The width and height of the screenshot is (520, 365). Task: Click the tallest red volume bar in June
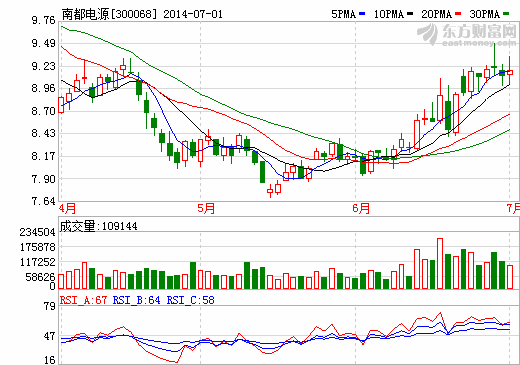(440, 263)
